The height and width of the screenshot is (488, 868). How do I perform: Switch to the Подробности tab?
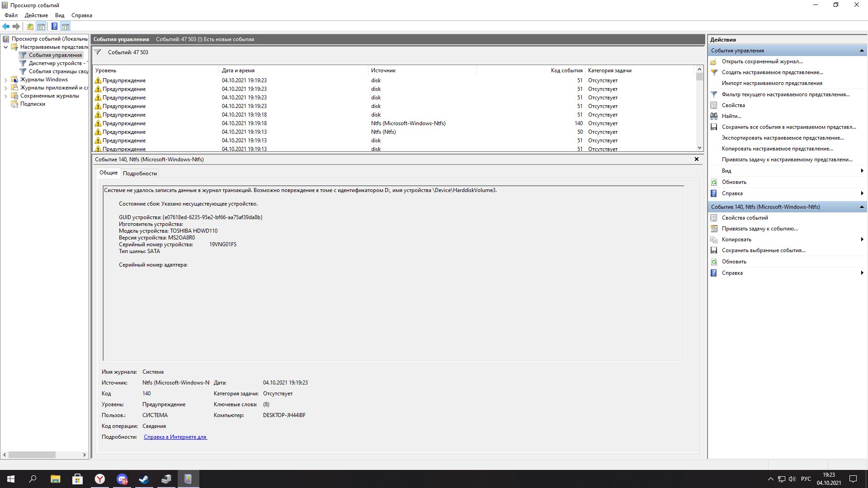point(140,174)
